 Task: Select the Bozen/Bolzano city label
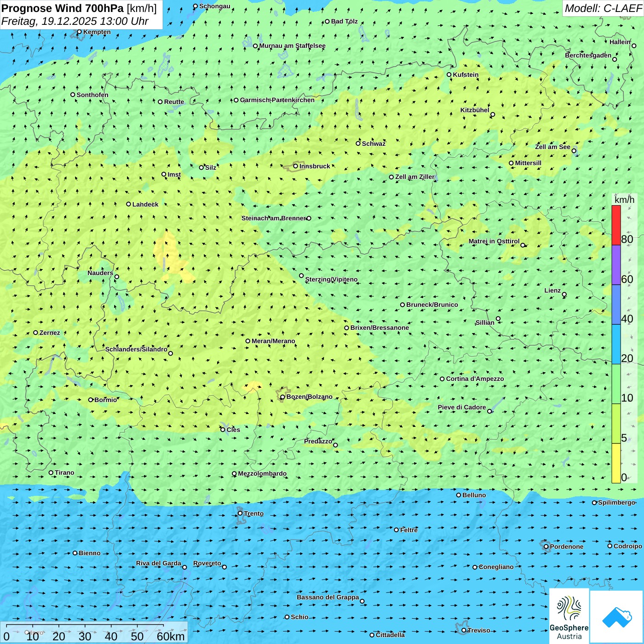309,397
